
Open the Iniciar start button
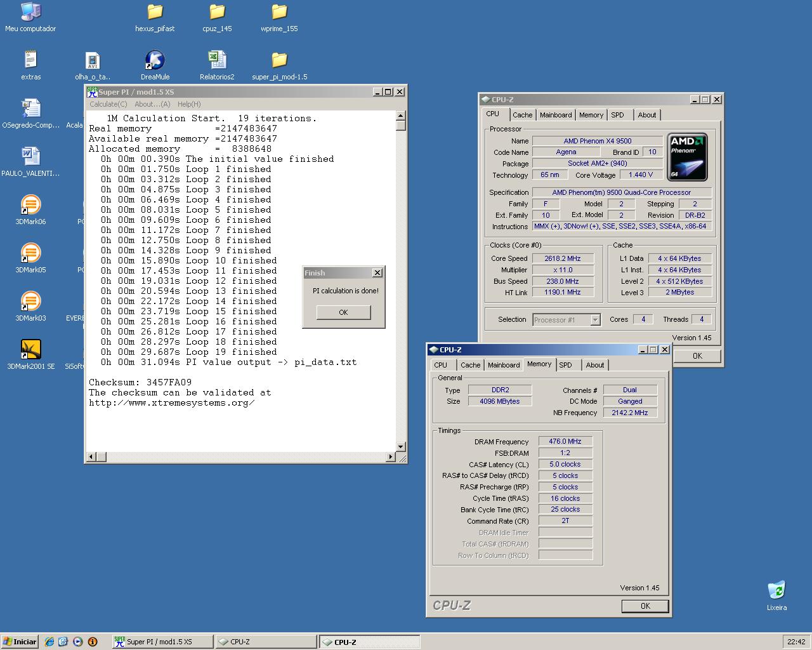pos(20,642)
